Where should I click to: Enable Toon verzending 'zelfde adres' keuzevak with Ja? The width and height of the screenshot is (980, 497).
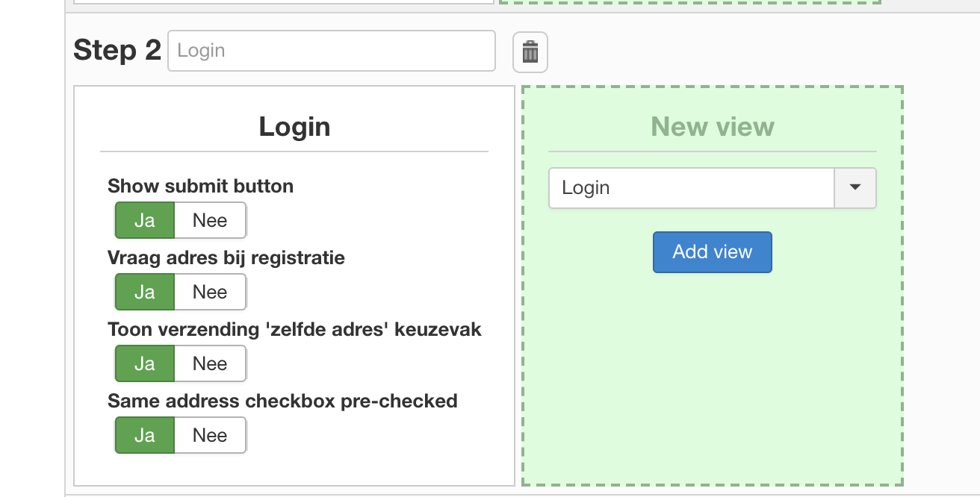click(145, 363)
